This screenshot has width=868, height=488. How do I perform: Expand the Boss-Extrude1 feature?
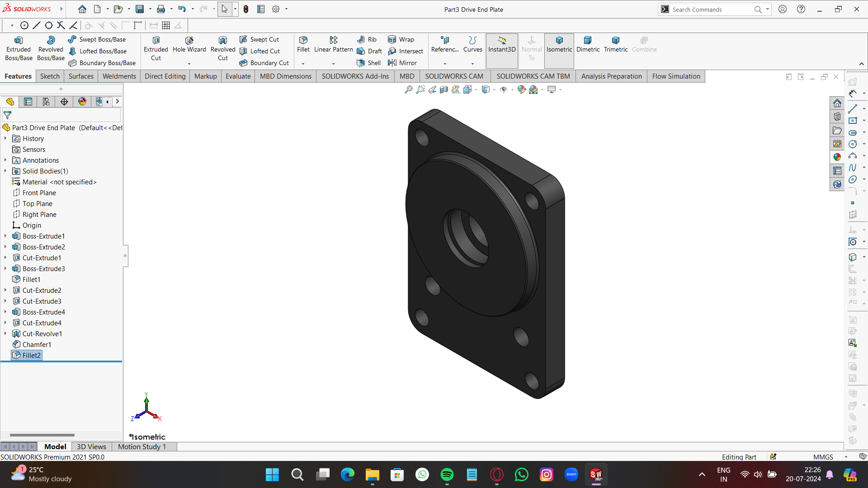click(5, 236)
